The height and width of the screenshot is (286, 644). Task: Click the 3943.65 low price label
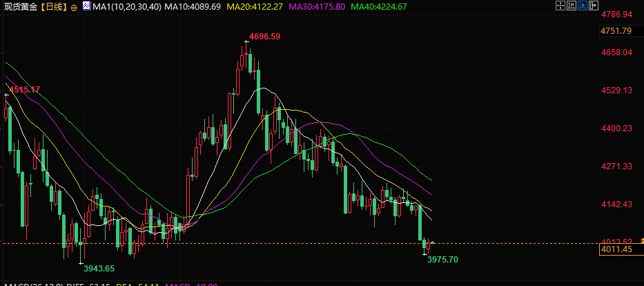coord(99,269)
